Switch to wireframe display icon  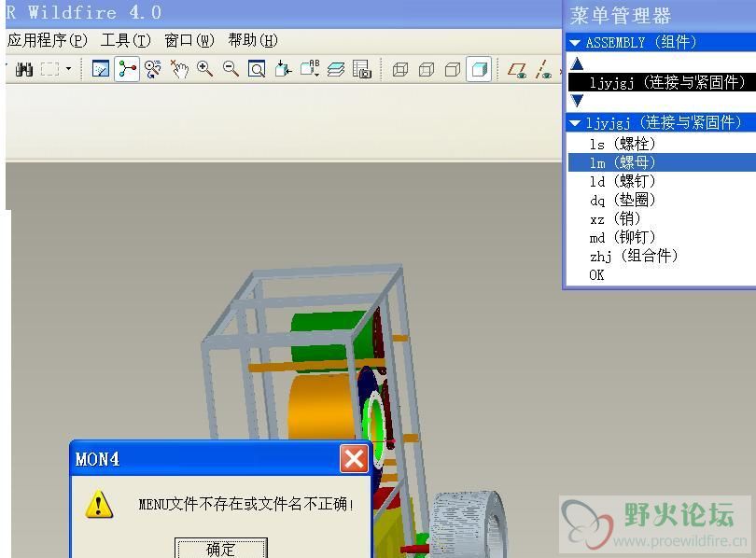[x=400, y=70]
